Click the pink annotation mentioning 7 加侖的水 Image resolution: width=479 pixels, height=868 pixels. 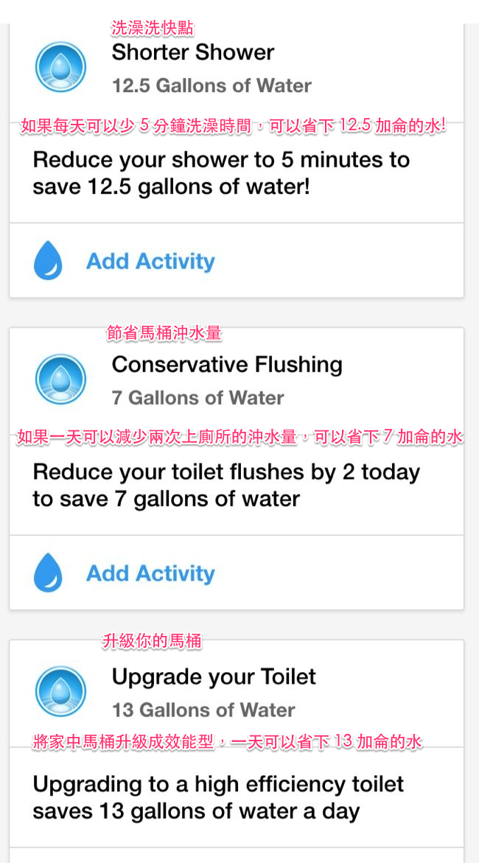tap(239, 437)
